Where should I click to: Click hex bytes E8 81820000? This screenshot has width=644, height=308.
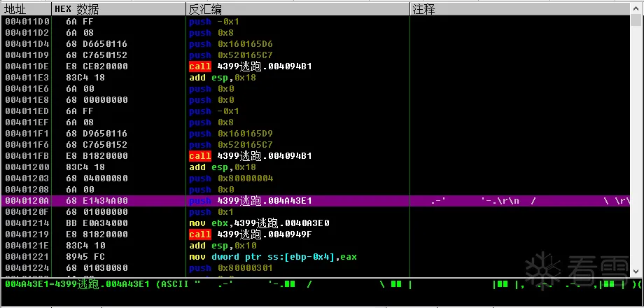pos(97,234)
